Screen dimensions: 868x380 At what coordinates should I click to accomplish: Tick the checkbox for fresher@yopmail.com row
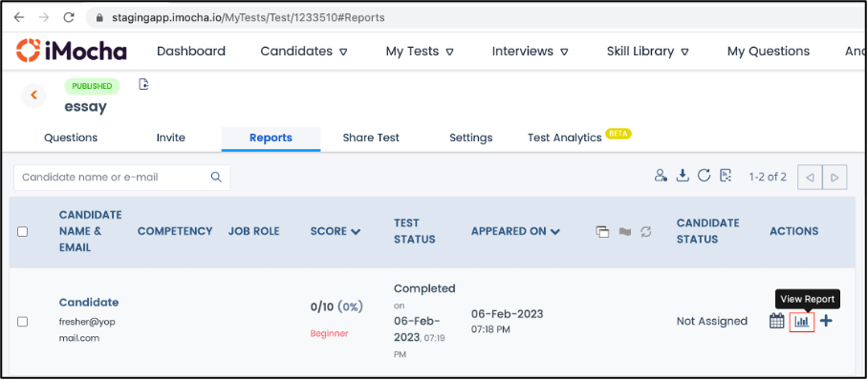click(22, 322)
